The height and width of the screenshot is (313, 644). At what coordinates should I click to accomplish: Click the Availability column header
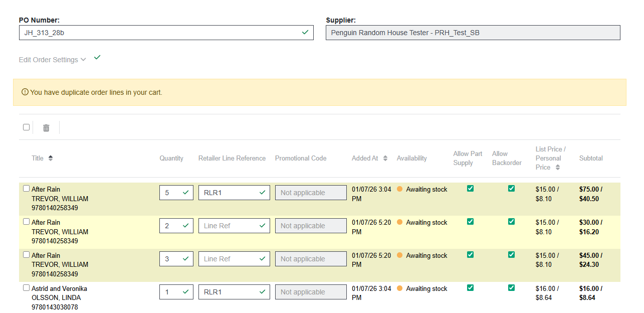411,158
